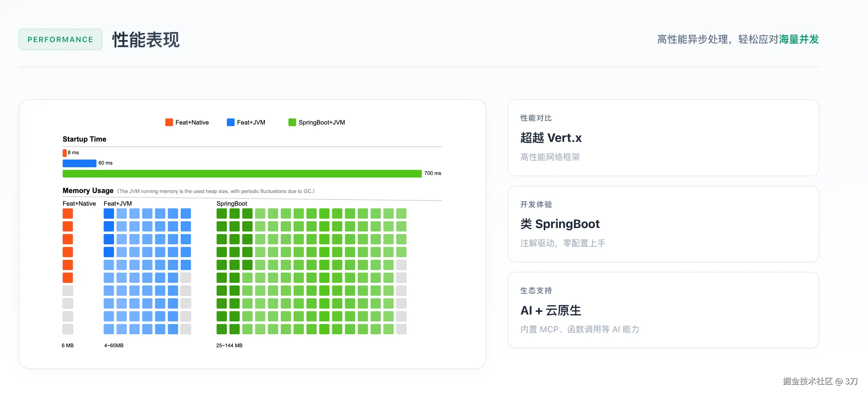Image resolution: width=868 pixels, height=396 pixels.
Task: Click the 海量并发 highlighted text
Action: tap(798, 39)
